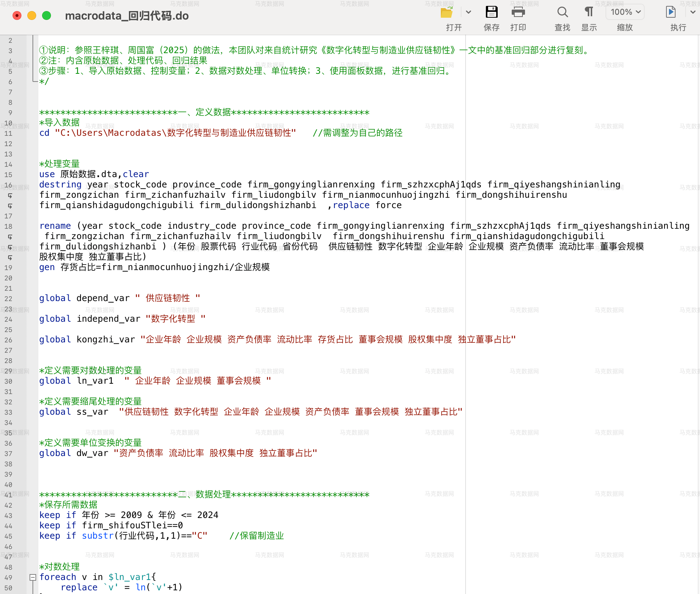This screenshot has height=594, width=700.
Task: Click the 'substr' function in the keep line
Action: click(98, 536)
